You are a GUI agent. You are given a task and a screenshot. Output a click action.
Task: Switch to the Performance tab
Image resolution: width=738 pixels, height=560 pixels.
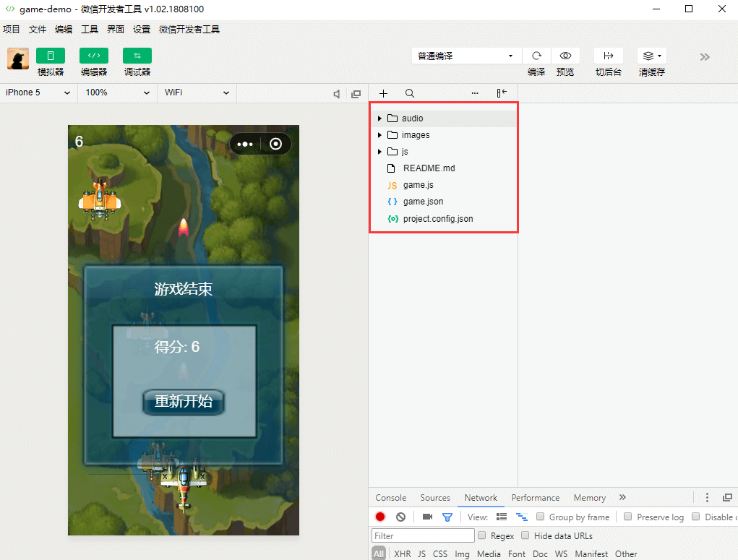[536, 497]
